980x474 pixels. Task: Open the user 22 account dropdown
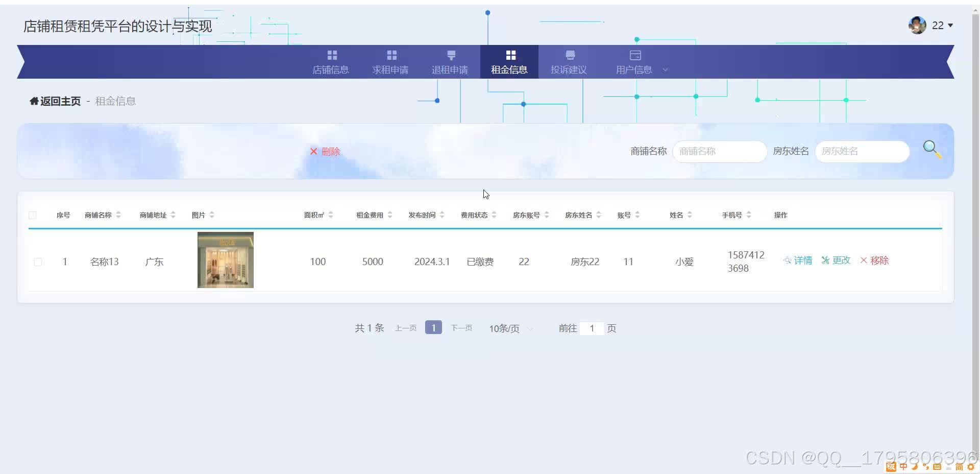943,25
